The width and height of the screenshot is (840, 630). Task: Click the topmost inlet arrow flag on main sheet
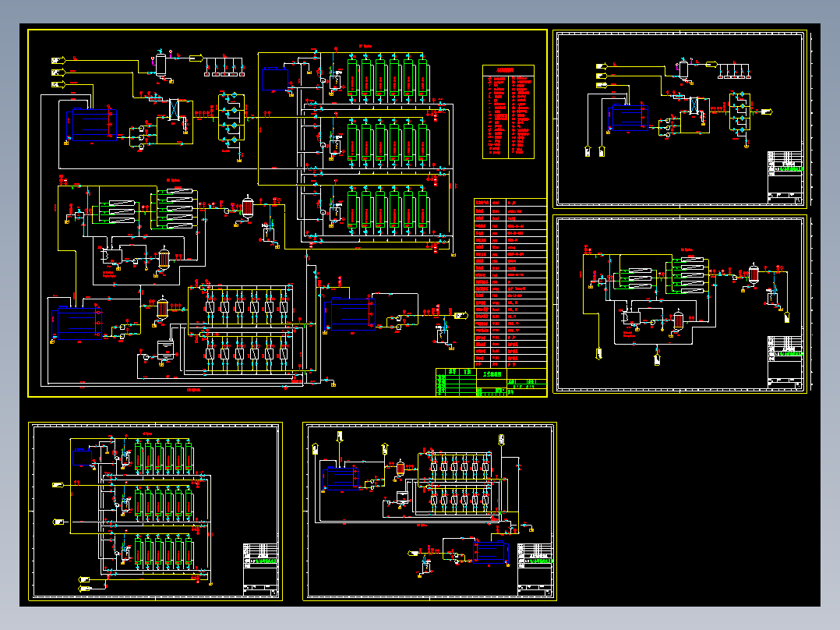[x=58, y=60]
